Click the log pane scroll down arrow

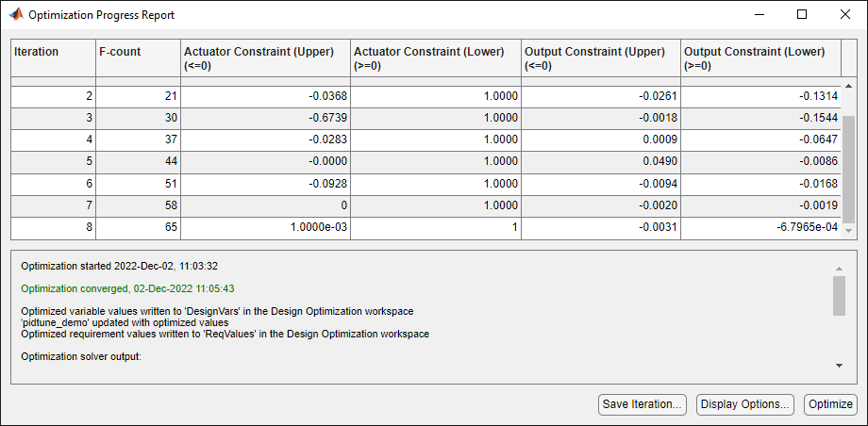pos(839,365)
